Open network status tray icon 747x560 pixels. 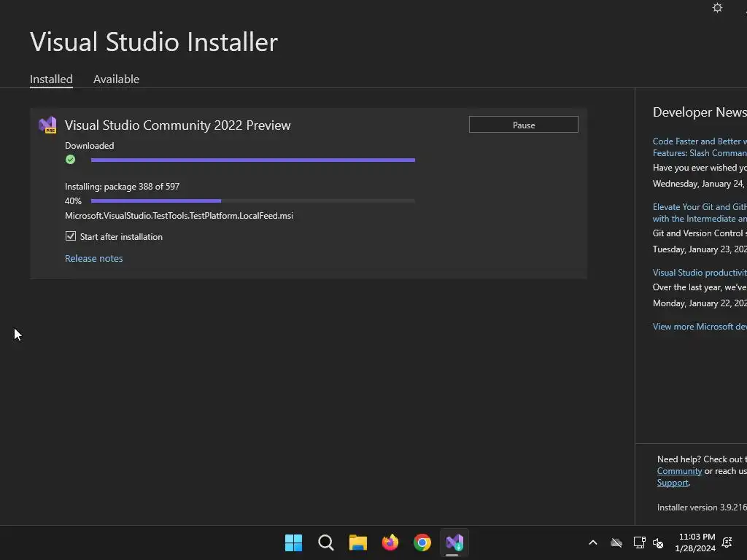(x=639, y=542)
